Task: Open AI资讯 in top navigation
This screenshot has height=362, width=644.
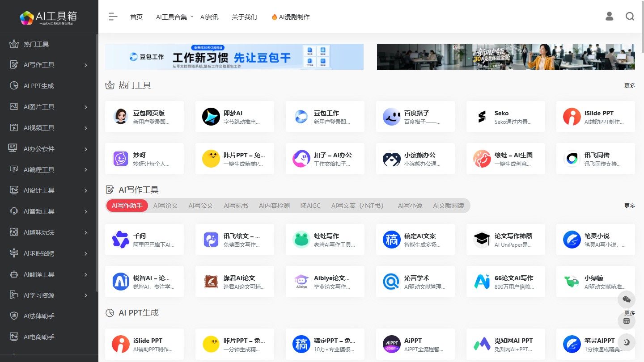Action: (209, 17)
